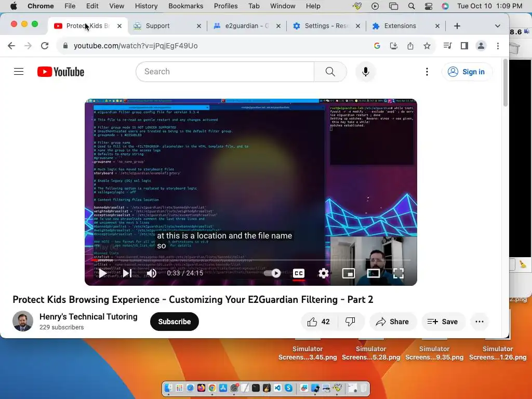Click the address bar URL
532x399 pixels.
(136, 46)
